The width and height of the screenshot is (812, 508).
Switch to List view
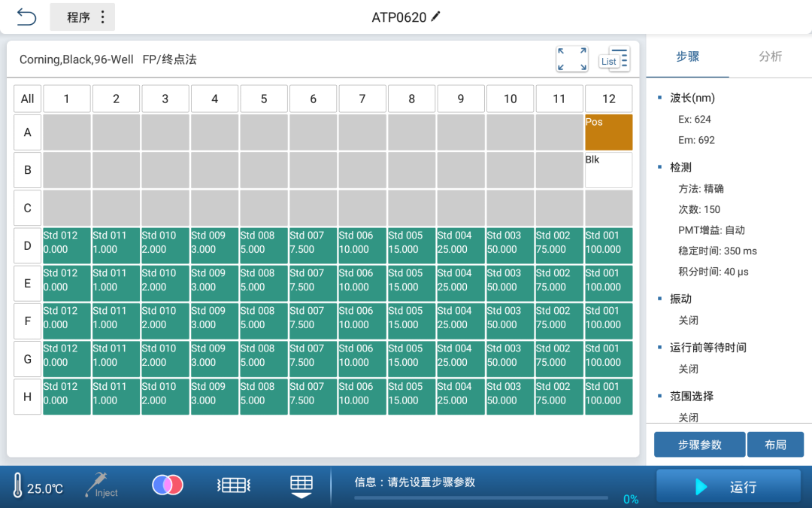click(614, 59)
